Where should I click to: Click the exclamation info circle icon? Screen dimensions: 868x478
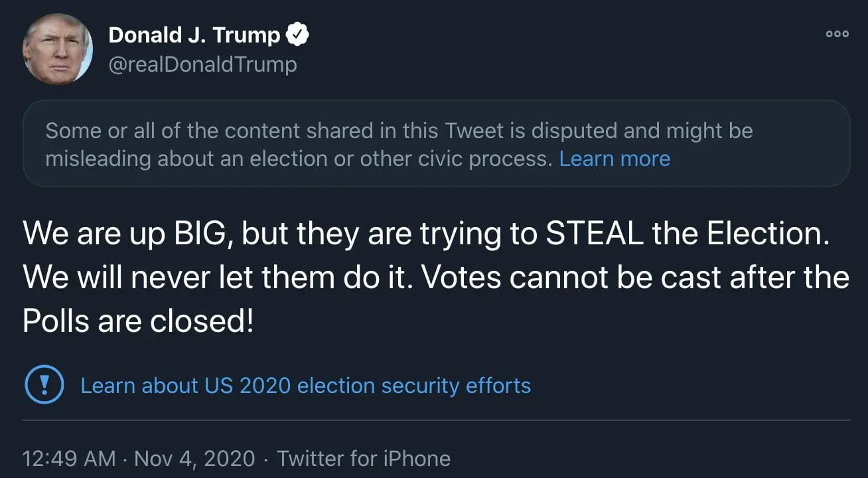coord(44,386)
